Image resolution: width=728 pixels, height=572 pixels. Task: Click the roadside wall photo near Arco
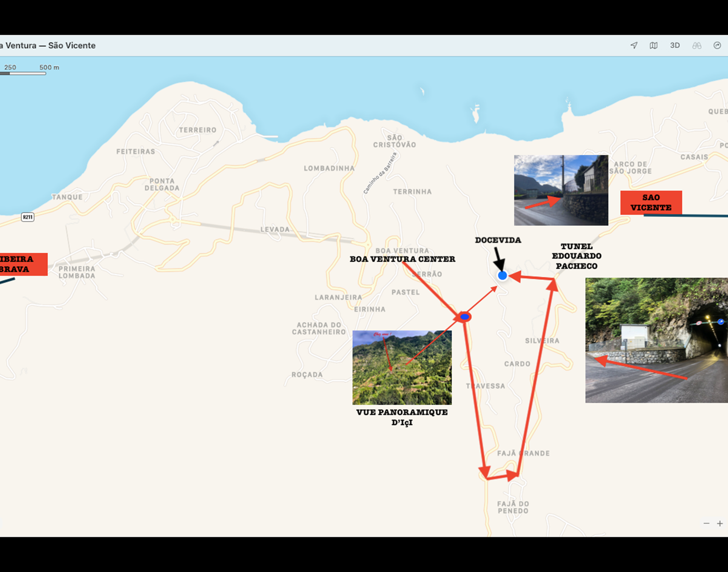pyautogui.click(x=561, y=190)
